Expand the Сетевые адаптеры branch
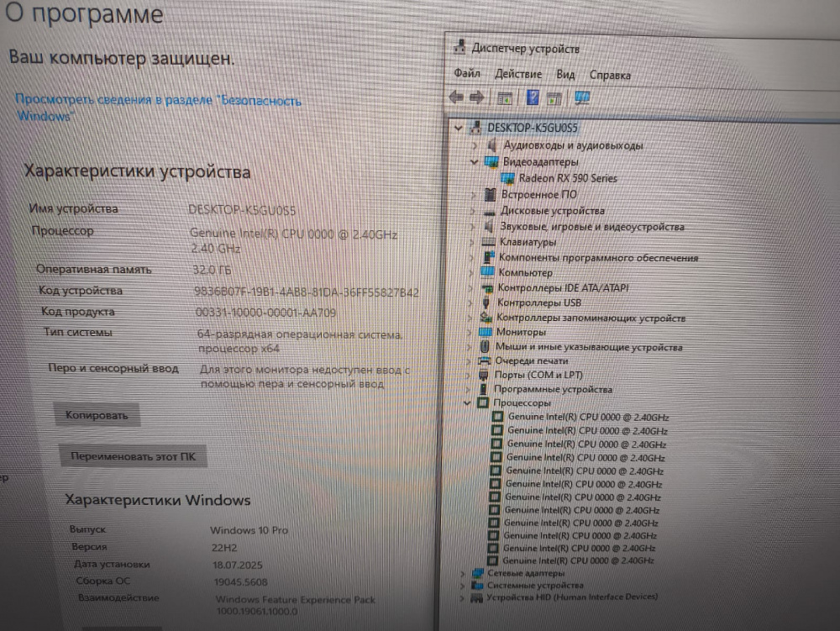 tap(463, 573)
